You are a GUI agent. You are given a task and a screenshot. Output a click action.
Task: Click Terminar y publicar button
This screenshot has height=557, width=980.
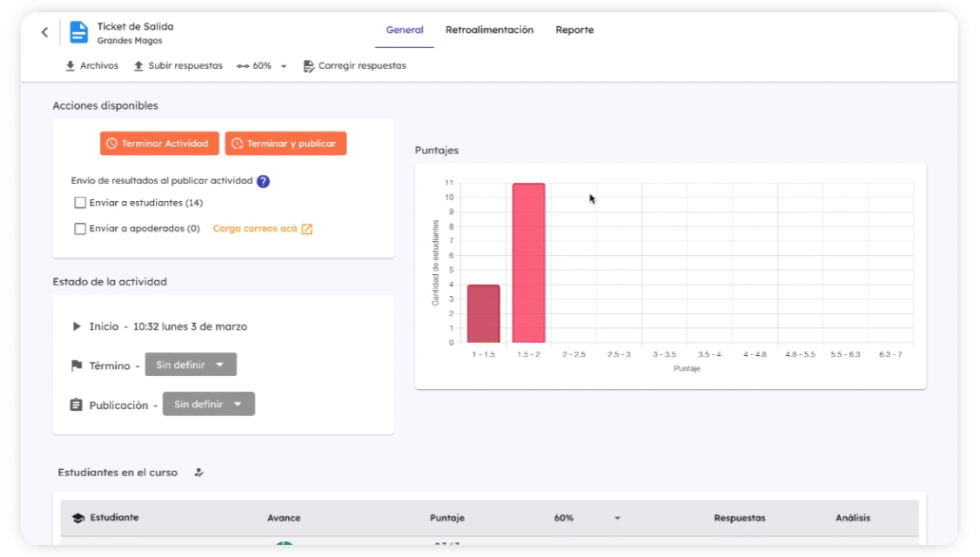[285, 144]
